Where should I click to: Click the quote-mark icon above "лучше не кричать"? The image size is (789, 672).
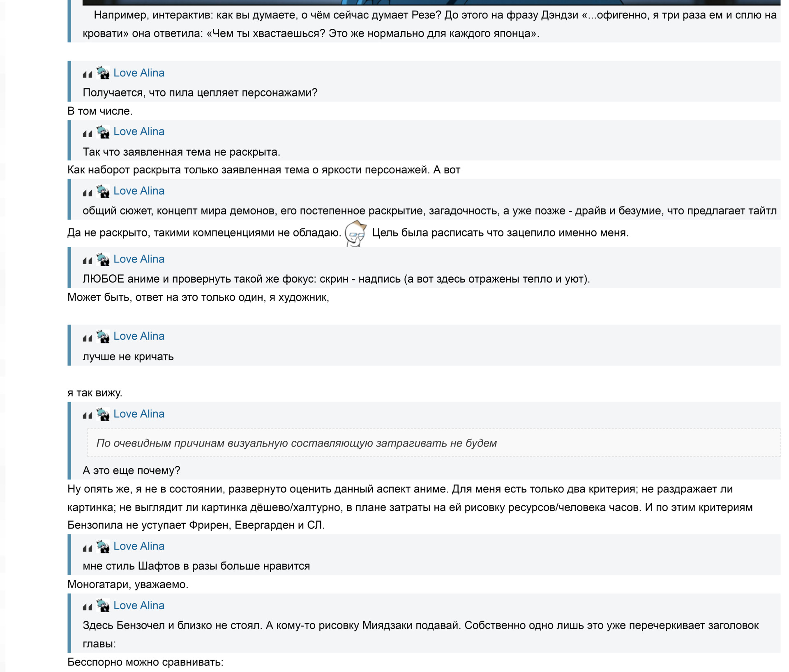pos(87,337)
